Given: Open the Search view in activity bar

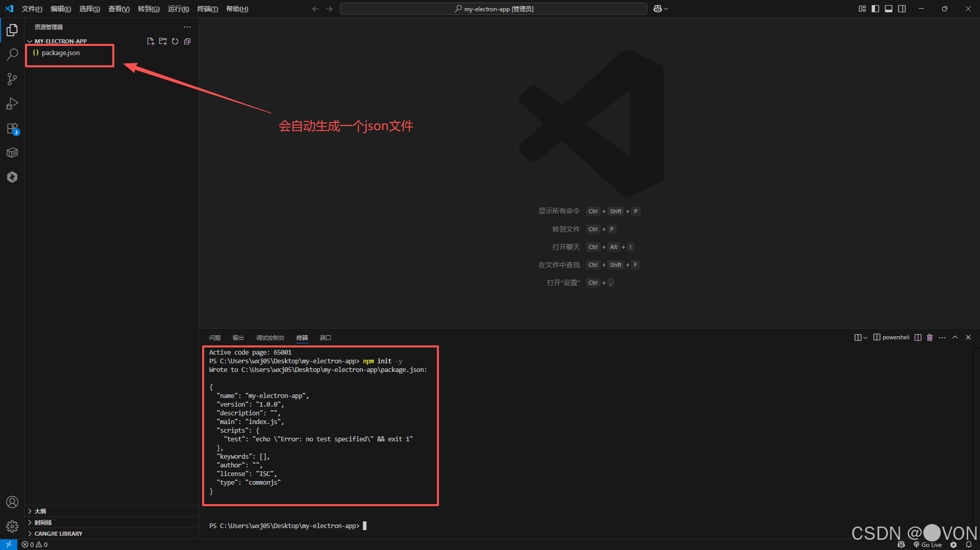Looking at the screenshot, I should [x=12, y=55].
